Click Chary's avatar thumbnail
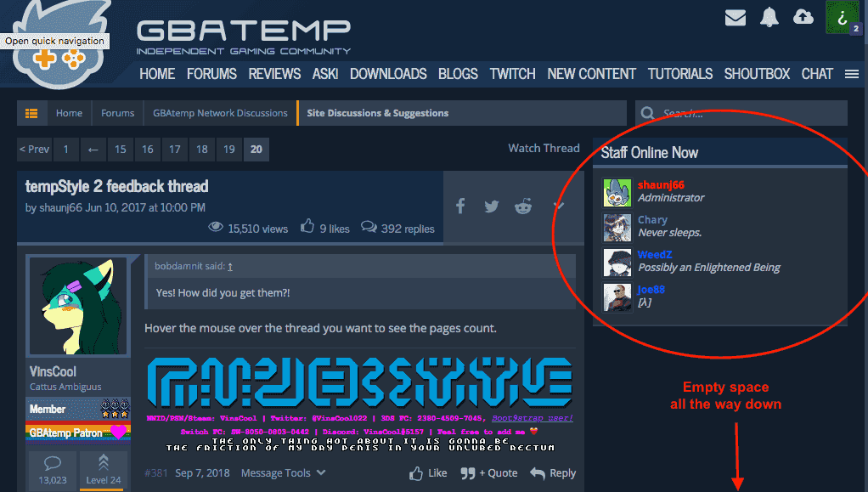The width and height of the screenshot is (868, 492). (617, 227)
